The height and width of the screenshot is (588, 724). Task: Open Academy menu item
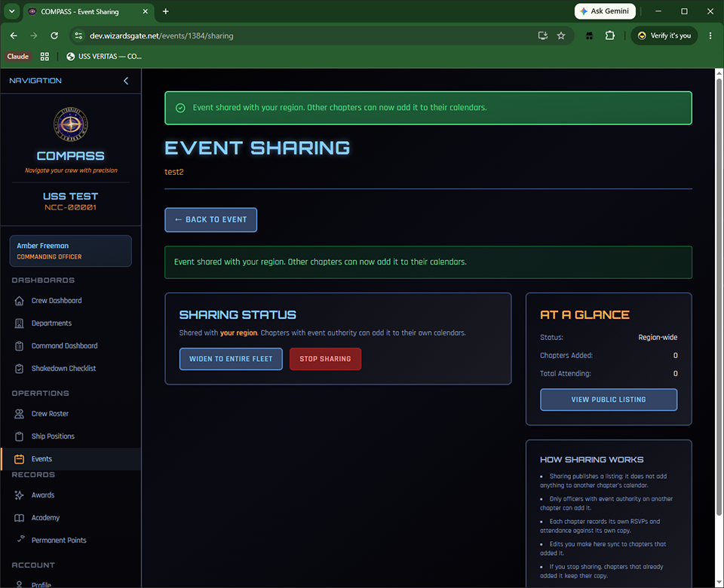71,518
